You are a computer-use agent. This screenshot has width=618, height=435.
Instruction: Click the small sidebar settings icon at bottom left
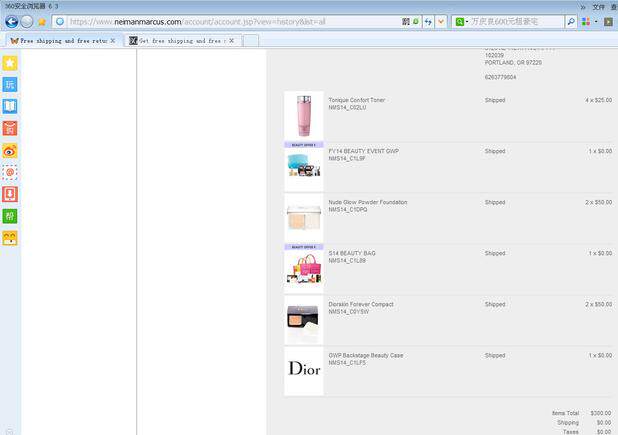coord(9,431)
